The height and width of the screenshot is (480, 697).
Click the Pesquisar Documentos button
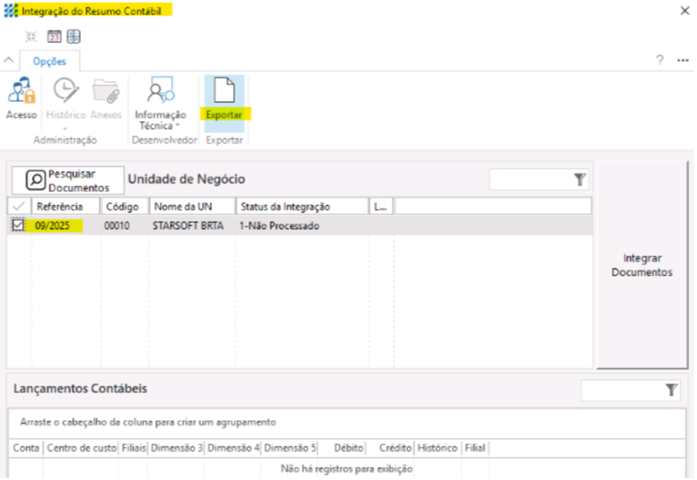pyautogui.click(x=67, y=181)
